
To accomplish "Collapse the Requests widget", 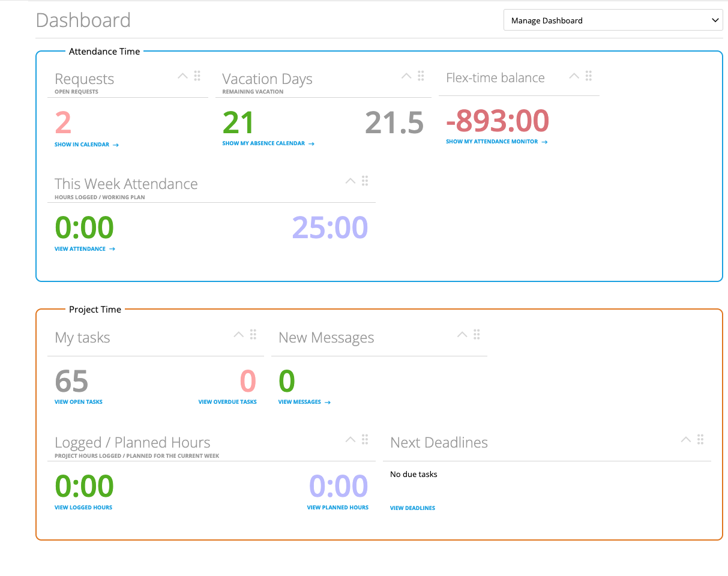I will pos(182,76).
